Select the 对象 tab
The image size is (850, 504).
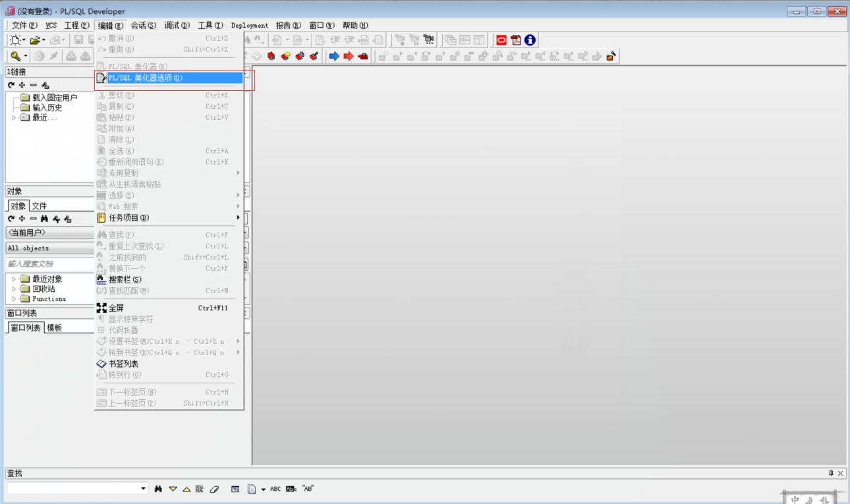[x=18, y=206]
